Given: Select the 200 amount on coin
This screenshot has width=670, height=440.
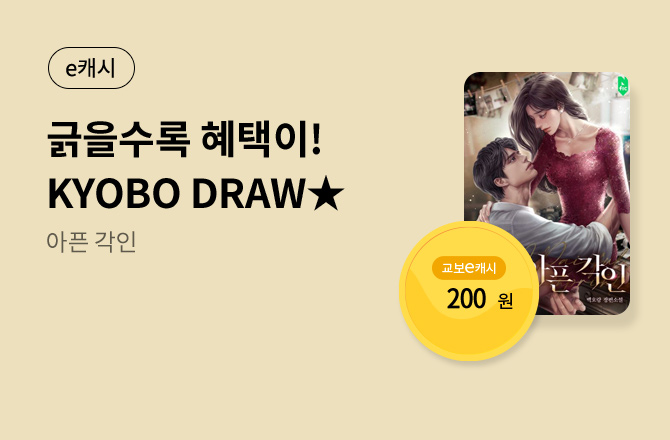Looking at the screenshot, I should point(467,299).
